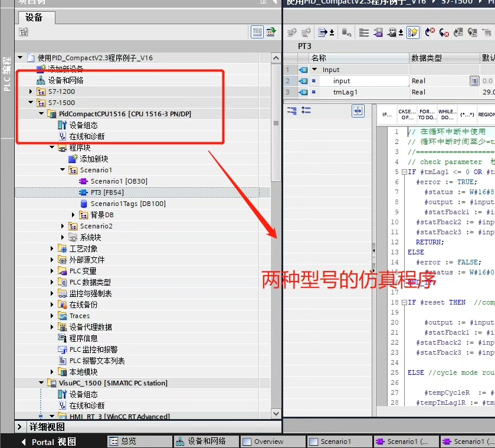The width and height of the screenshot is (495, 448).
Task: Open PLC 监控和报警 item
Action: [93, 349]
